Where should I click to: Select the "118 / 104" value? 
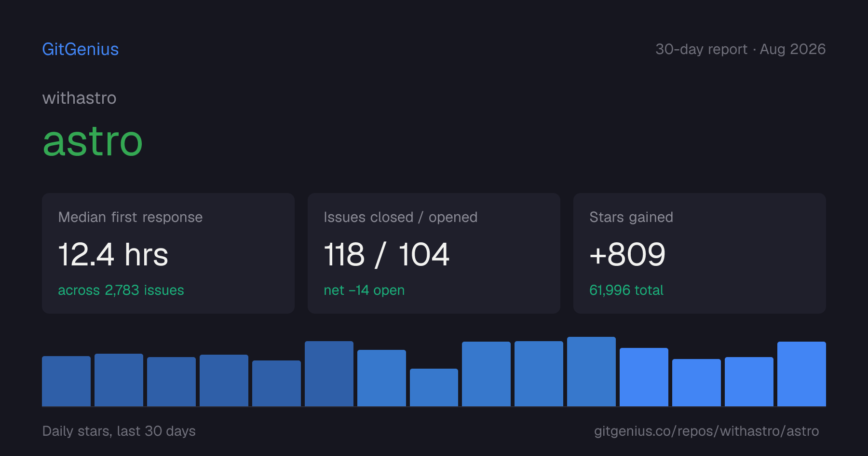(387, 254)
